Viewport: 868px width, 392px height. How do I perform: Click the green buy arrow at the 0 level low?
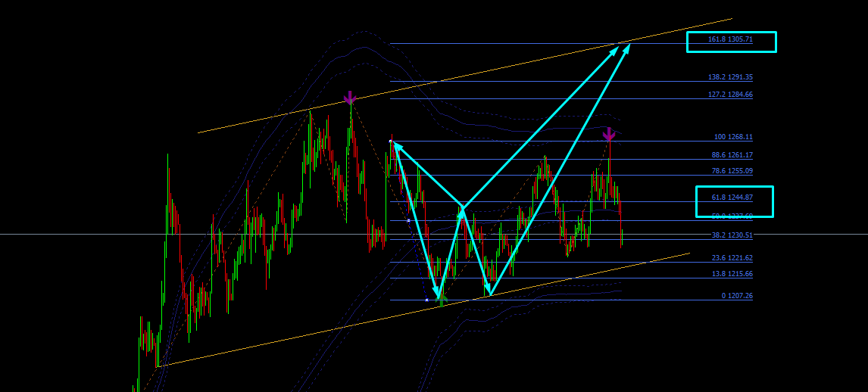click(x=442, y=300)
